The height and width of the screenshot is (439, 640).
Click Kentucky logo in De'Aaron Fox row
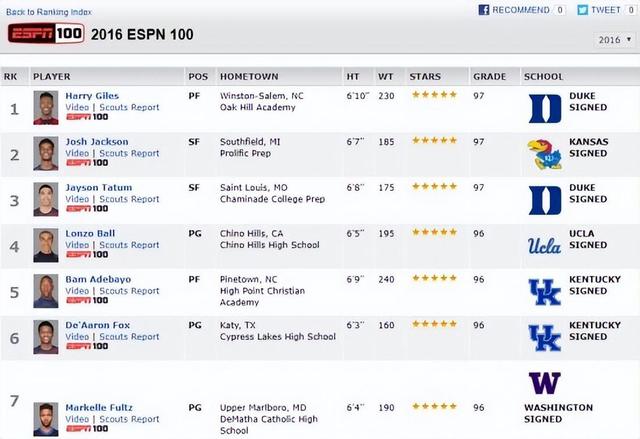point(545,337)
